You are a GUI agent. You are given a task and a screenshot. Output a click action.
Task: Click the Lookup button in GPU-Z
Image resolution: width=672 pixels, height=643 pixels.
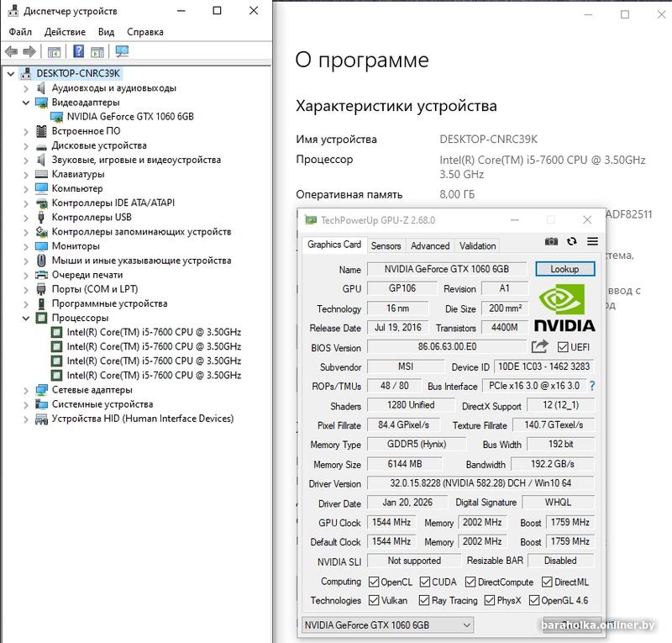click(x=564, y=269)
